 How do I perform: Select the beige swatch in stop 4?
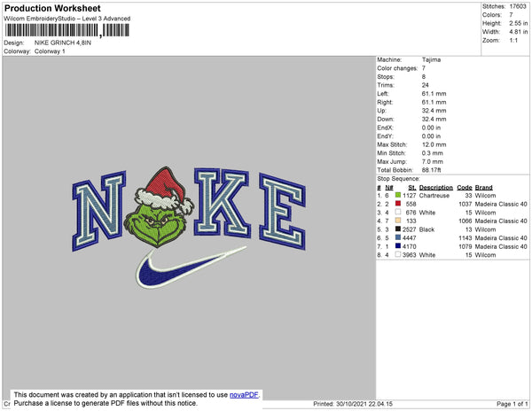coord(398,221)
